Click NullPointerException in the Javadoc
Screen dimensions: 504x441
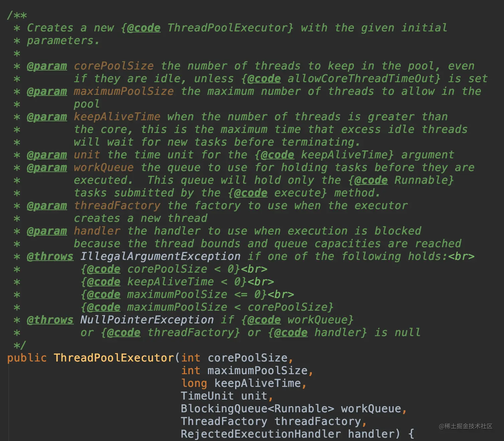click(x=147, y=320)
